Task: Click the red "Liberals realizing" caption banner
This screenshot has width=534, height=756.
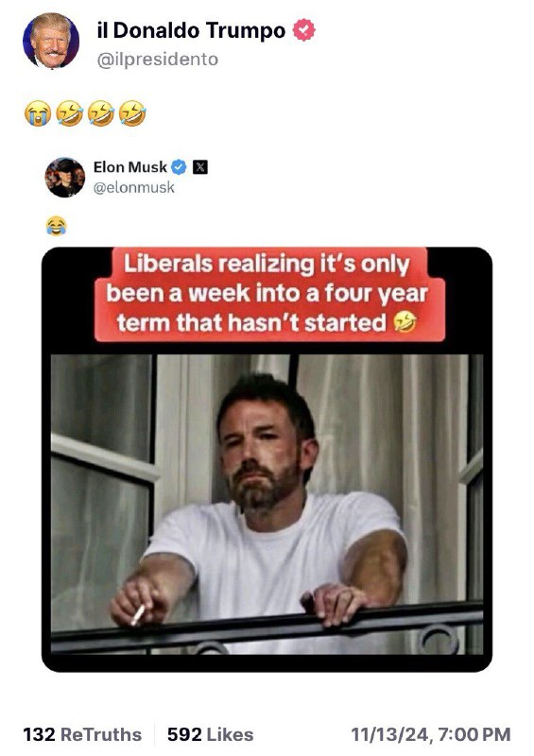Action: 269,294
